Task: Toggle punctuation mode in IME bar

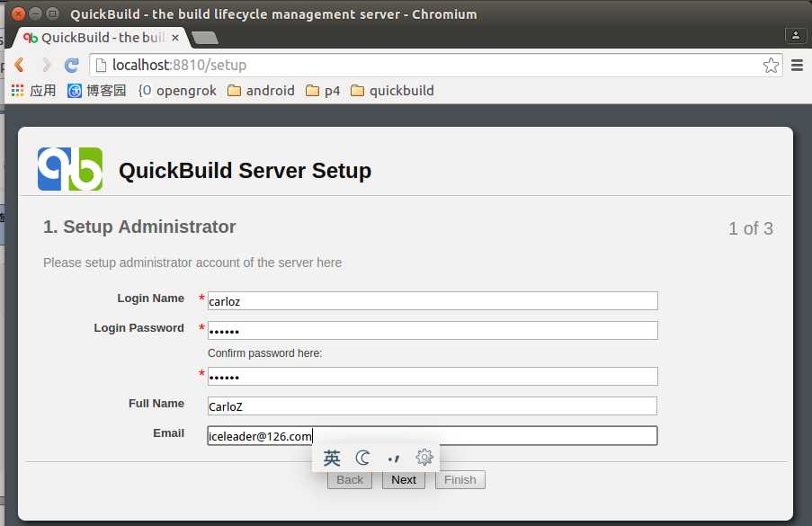Action: (x=394, y=459)
